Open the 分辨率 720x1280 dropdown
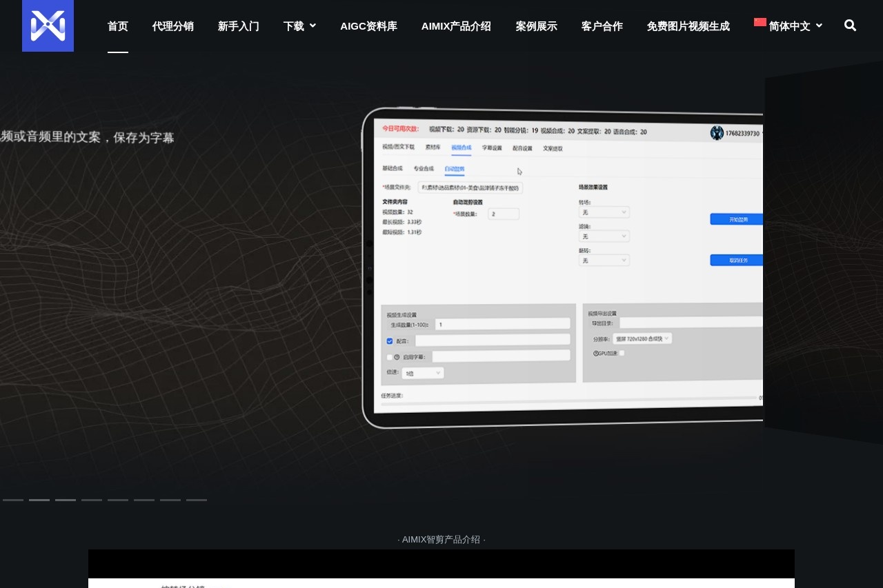The image size is (883, 588). 642,338
